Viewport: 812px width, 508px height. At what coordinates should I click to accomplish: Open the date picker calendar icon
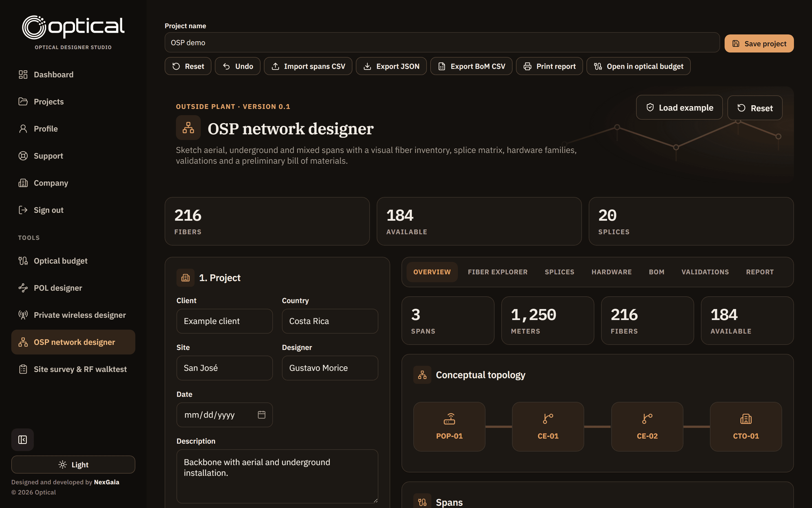(261, 415)
